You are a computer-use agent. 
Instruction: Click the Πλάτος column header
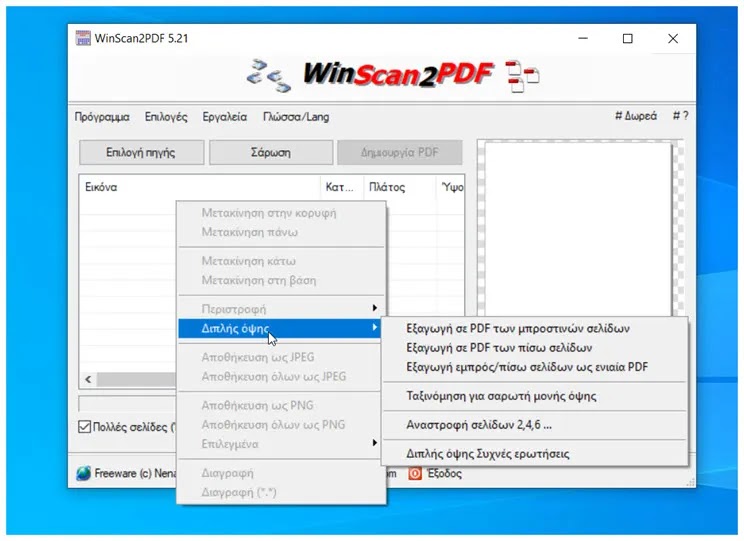click(400, 187)
